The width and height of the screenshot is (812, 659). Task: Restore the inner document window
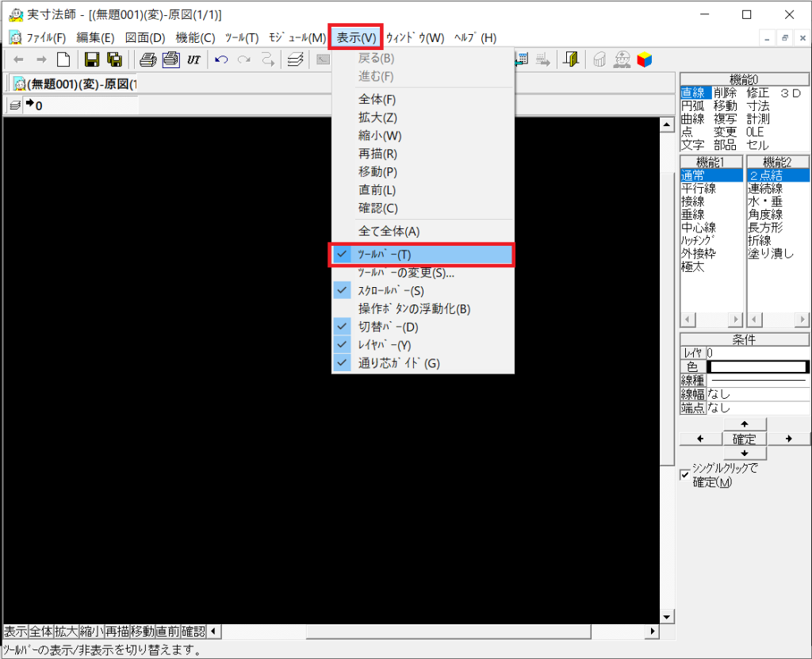click(x=785, y=38)
